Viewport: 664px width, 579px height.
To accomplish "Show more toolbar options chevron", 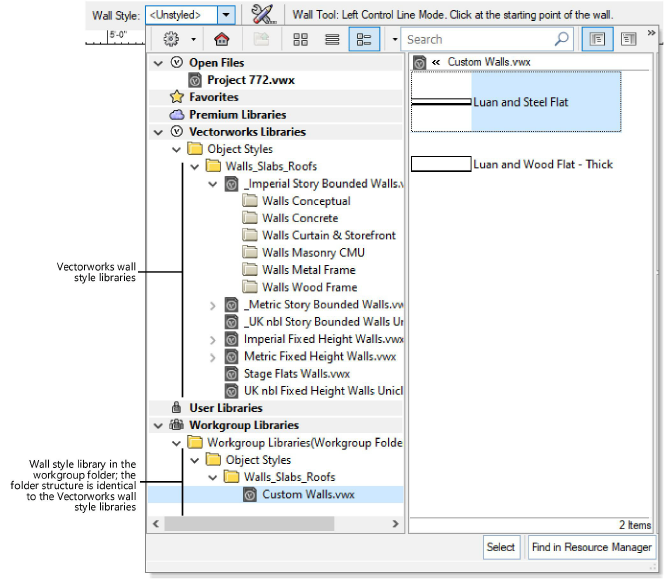I will [x=651, y=33].
